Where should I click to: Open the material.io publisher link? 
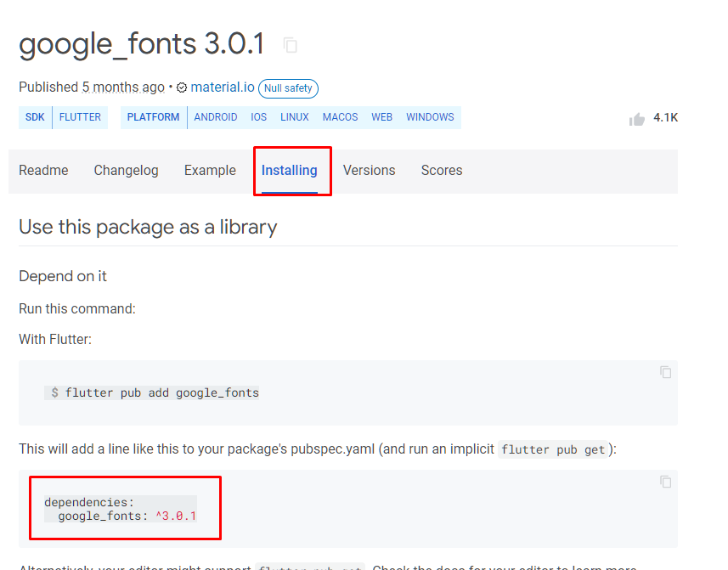pos(223,87)
